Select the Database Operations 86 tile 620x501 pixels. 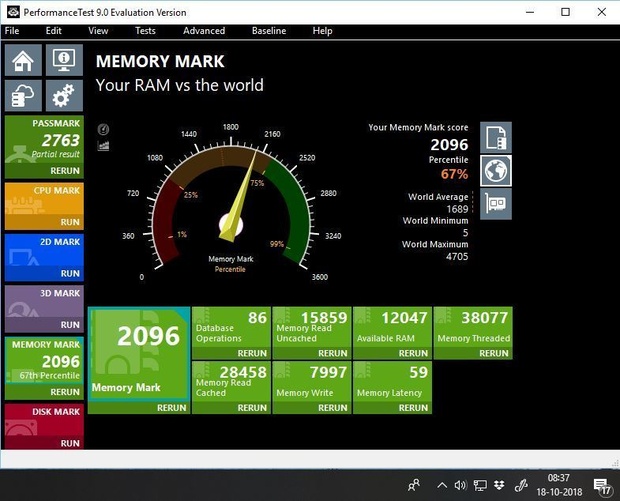pyautogui.click(x=231, y=327)
